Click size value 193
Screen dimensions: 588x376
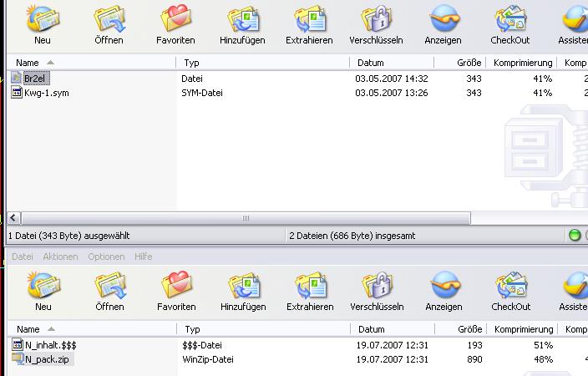pos(474,345)
